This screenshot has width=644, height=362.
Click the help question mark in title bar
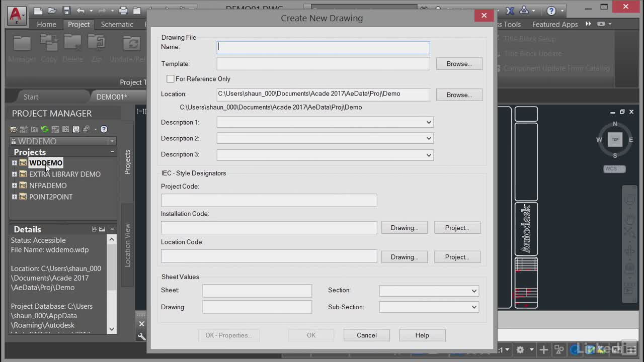coord(551,11)
